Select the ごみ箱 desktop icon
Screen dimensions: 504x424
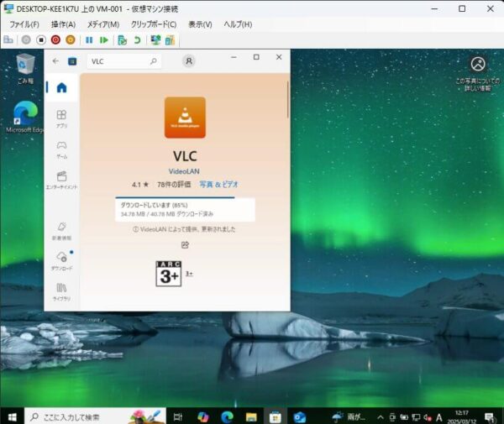click(25, 68)
